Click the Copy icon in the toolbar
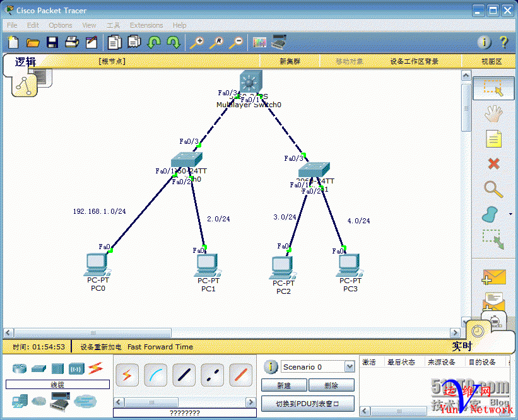This screenshot has height=420, width=518. [x=114, y=42]
